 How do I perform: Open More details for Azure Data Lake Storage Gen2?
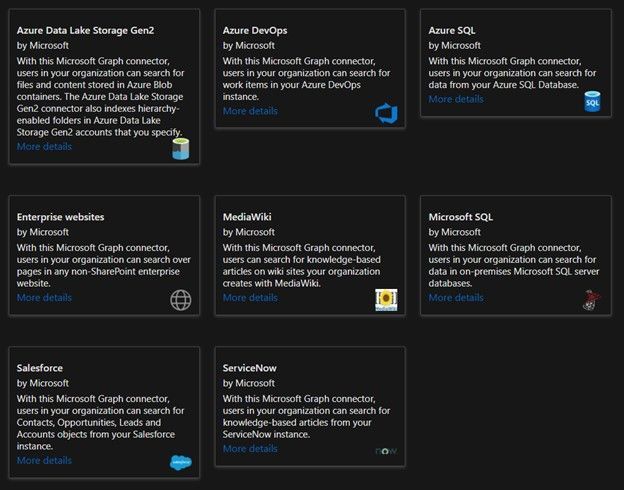coord(44,146)
